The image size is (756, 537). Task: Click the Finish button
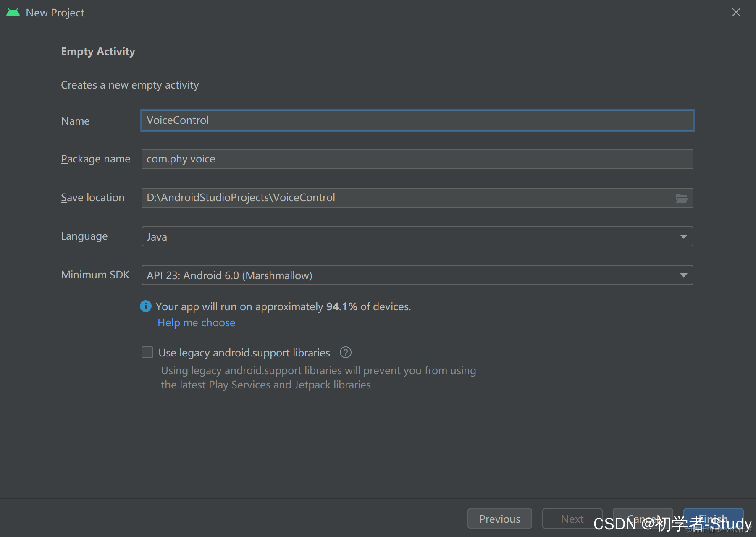click(x=713, y=519)
